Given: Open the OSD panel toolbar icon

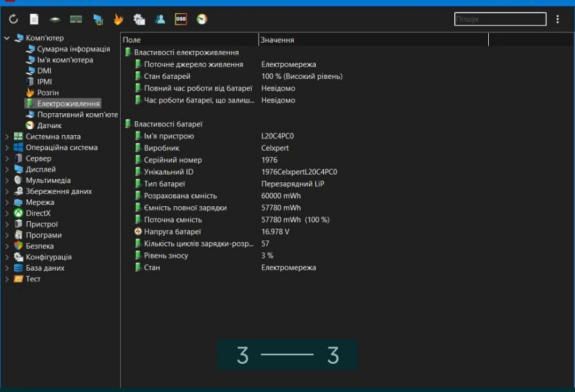Looking at the screenshot, I should pyautogui.click(x=181, y=20).
